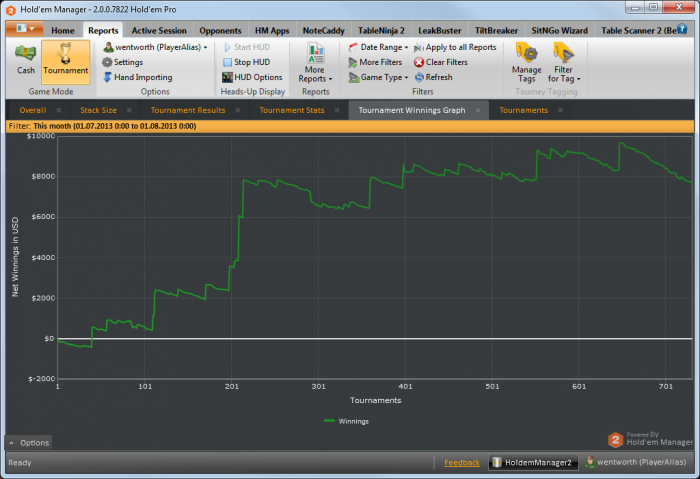Open Game Type dropdown
This screenshot has width=700, height=479.
pos(378,77)
